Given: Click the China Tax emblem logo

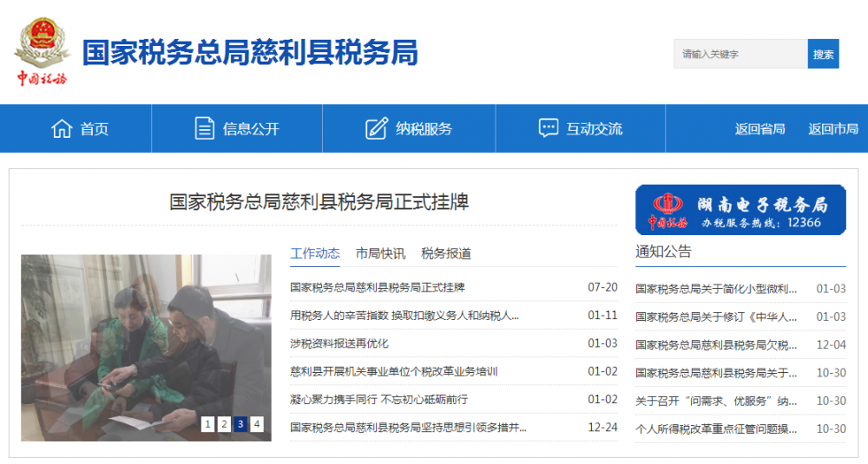Looking at the screenshot, I should pos(42,52).
